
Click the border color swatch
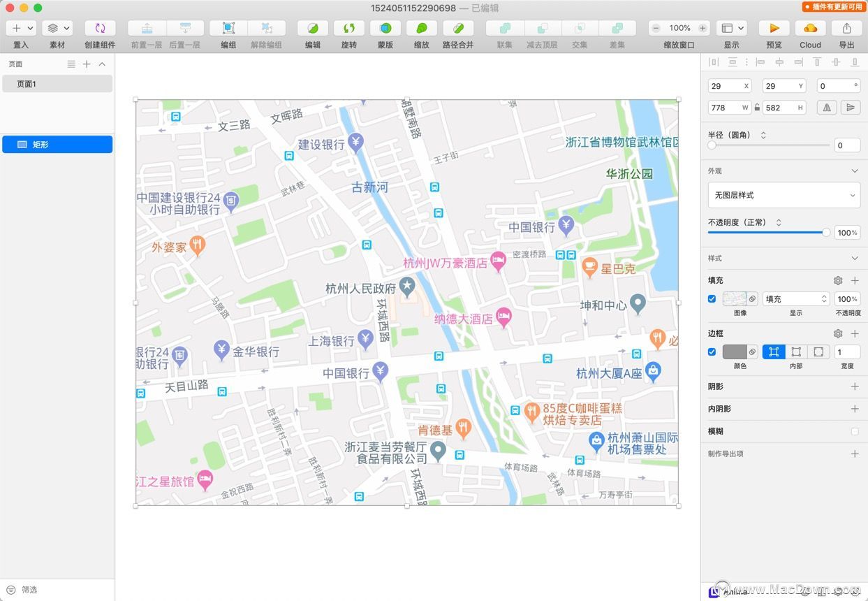tap(735, 352)
